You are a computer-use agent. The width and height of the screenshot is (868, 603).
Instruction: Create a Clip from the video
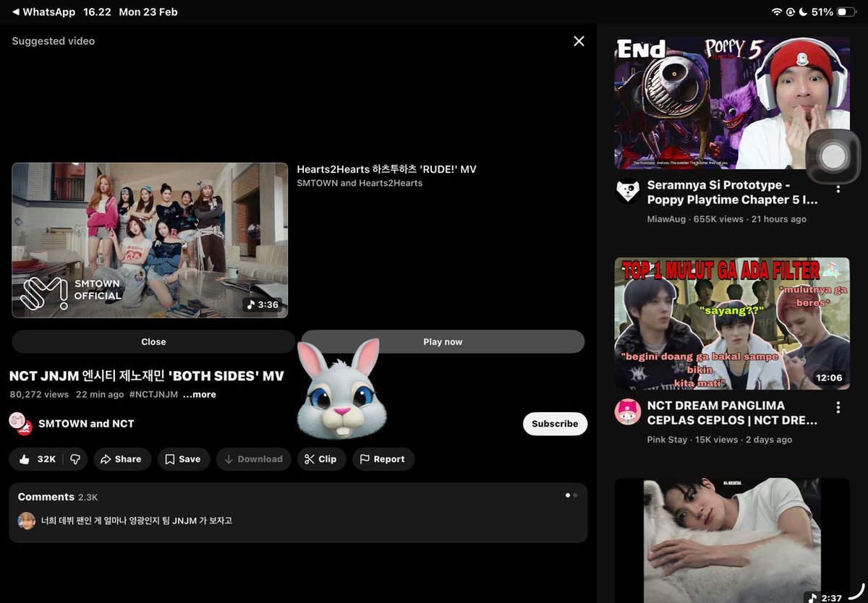click(321, 459)
